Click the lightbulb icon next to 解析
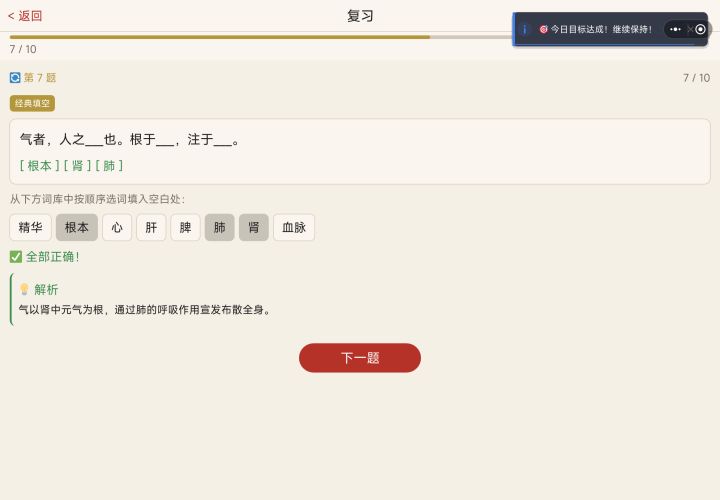720x500 pixels. [24, 289]
